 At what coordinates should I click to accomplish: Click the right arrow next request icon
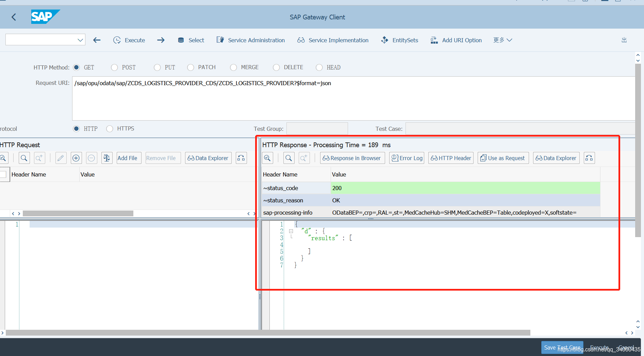[x=161, y=40]
